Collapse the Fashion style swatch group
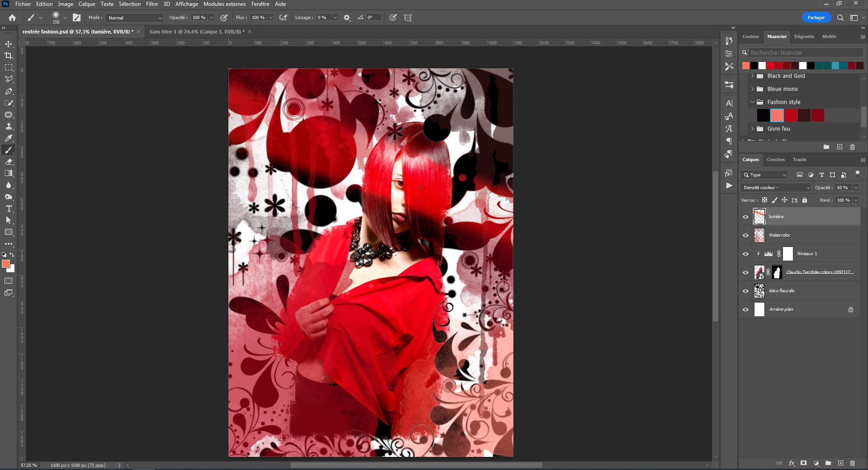868x470 pixels. click(753, 102)
